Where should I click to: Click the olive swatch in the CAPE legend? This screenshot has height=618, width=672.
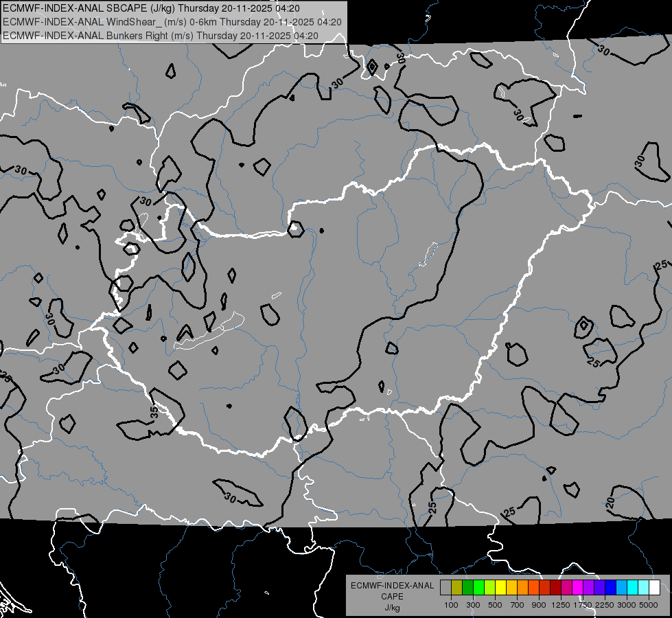457,587
